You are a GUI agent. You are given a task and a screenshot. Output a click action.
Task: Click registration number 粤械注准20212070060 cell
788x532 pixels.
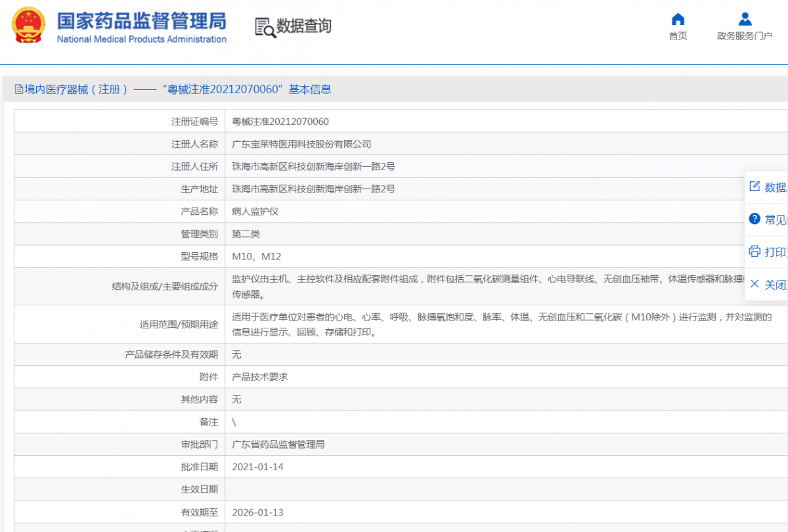click(x=280, y=122)
